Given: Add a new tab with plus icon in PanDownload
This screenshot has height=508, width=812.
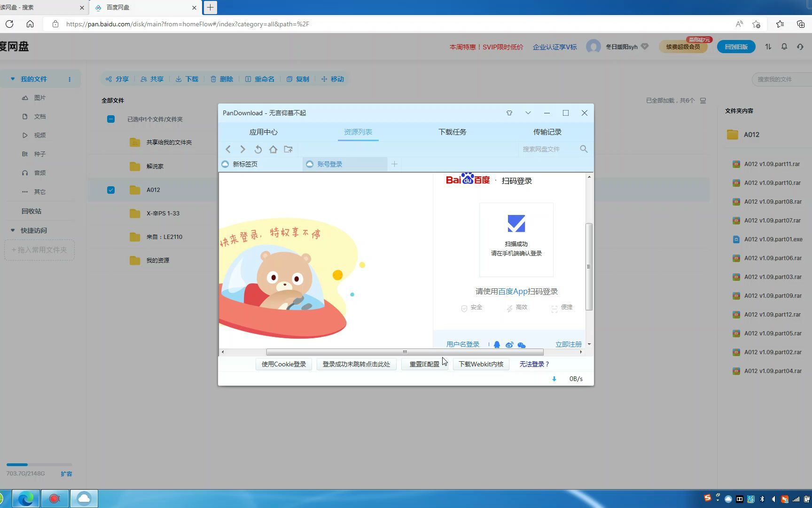Looking at the screenshot, I should point(394,164).
